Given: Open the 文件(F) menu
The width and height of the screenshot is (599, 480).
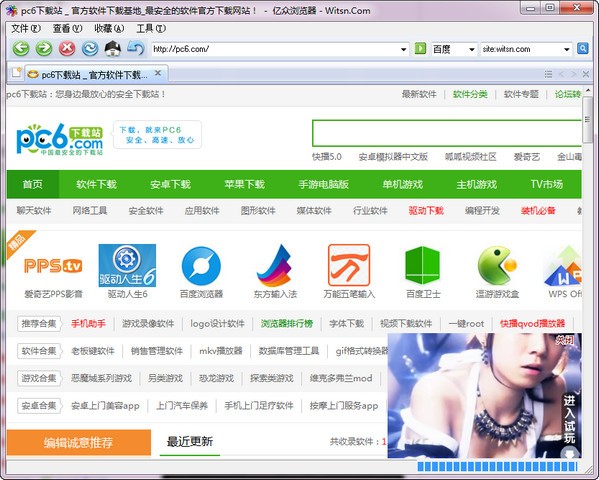Looking at the screenshot, I should click(26, 28).
